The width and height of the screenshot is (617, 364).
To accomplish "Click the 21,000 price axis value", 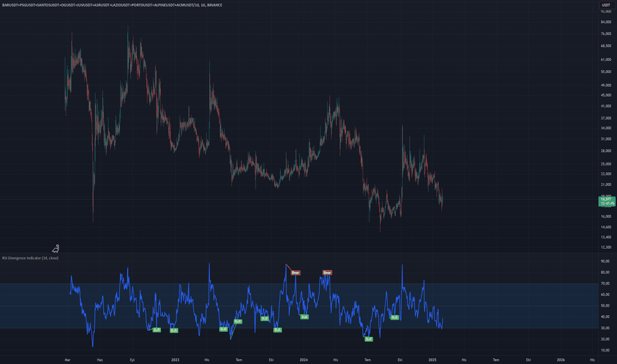I will tap(606, 185).
